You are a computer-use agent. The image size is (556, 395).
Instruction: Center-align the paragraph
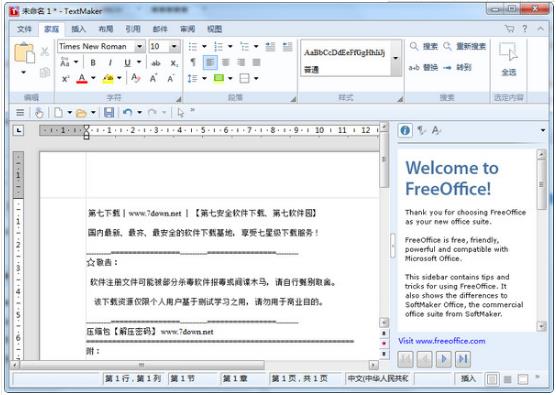pyautogui.click(x=226, y=63)
